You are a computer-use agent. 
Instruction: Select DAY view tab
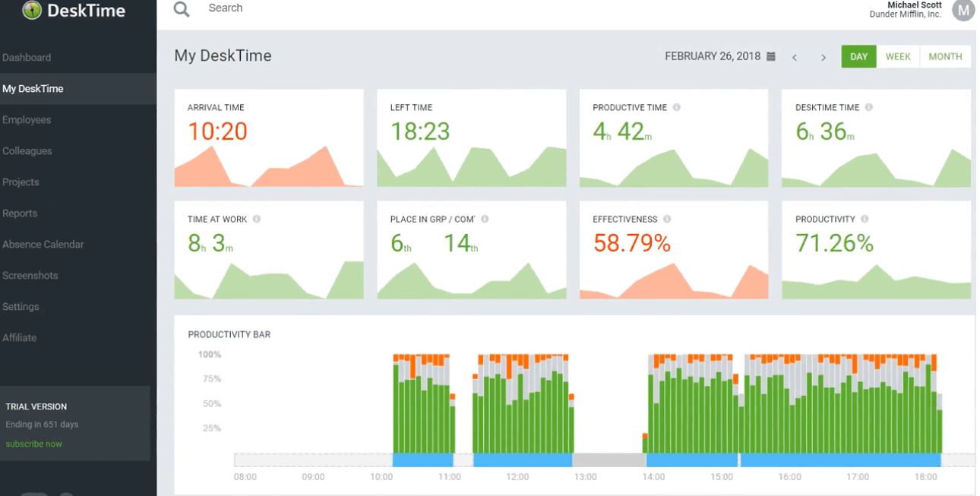tap(858, 57)
